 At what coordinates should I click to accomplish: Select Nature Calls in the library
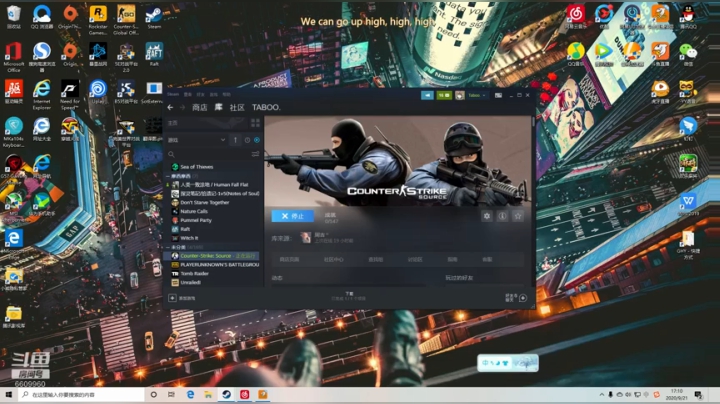(x=194, y=211)
